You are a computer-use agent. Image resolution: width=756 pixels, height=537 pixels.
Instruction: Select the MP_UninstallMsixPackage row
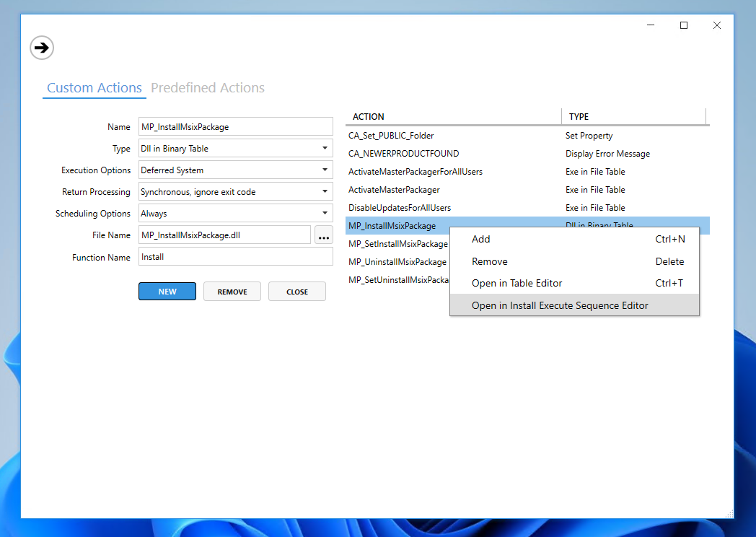point(397,262)
